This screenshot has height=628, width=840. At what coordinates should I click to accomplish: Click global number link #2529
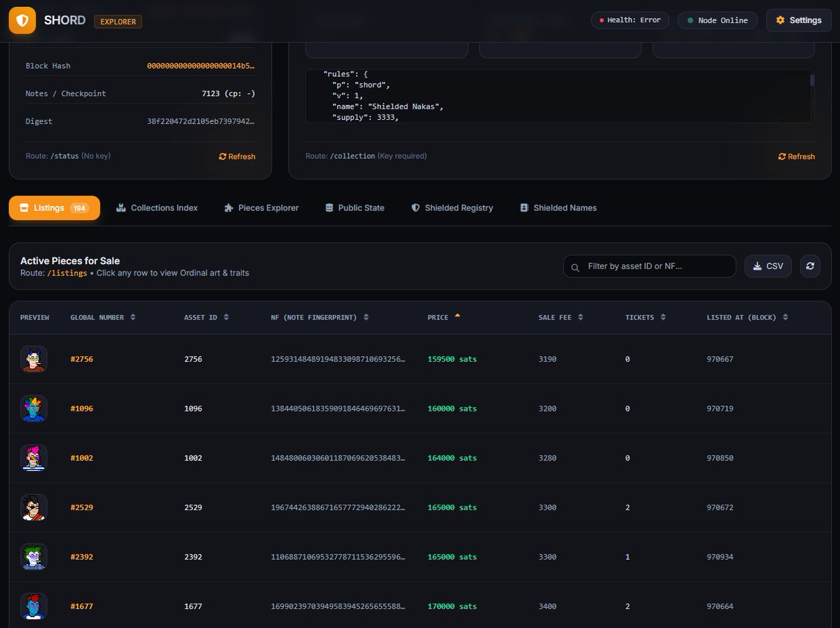(x=81, y=507)
